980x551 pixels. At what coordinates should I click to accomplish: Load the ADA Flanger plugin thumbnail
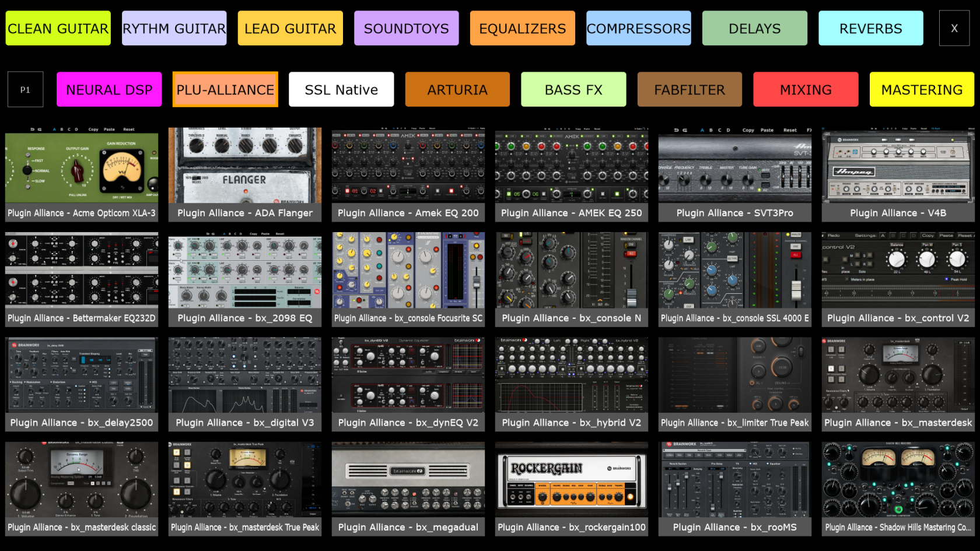pyautogui.click(x=245, y=174)
